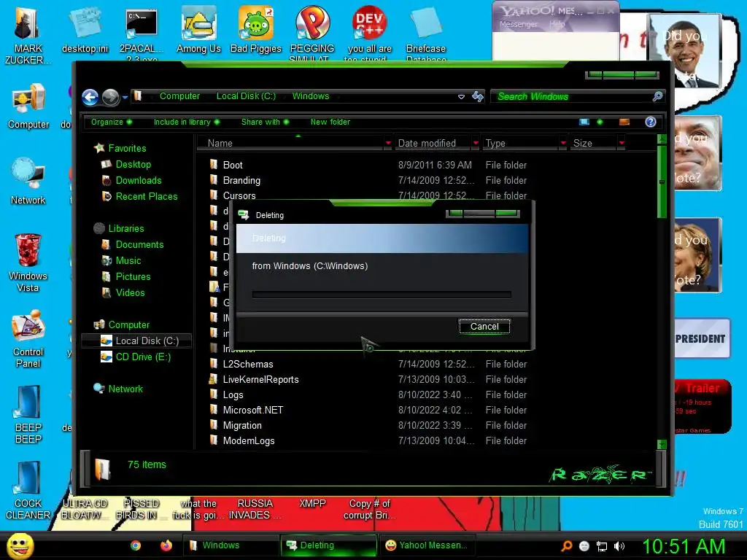
Task: Select the Microsoft.NET folder row
Action: click(x=368, y=410)
